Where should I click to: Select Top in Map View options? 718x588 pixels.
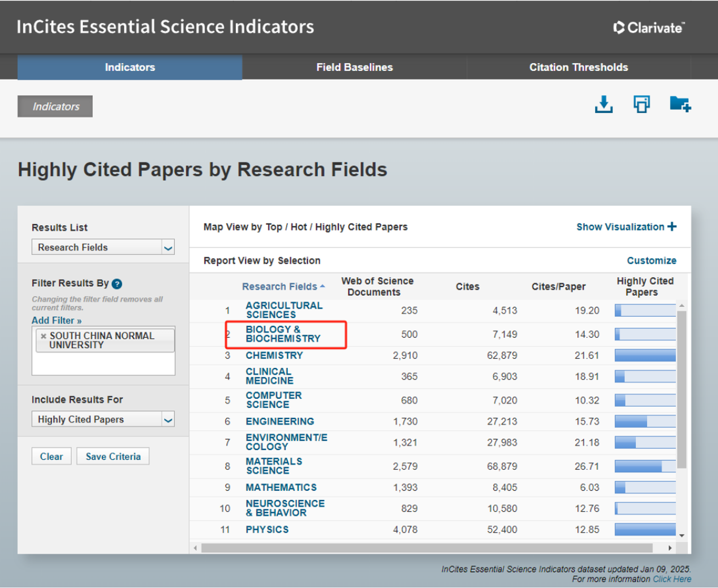click(x=274, y=227)
